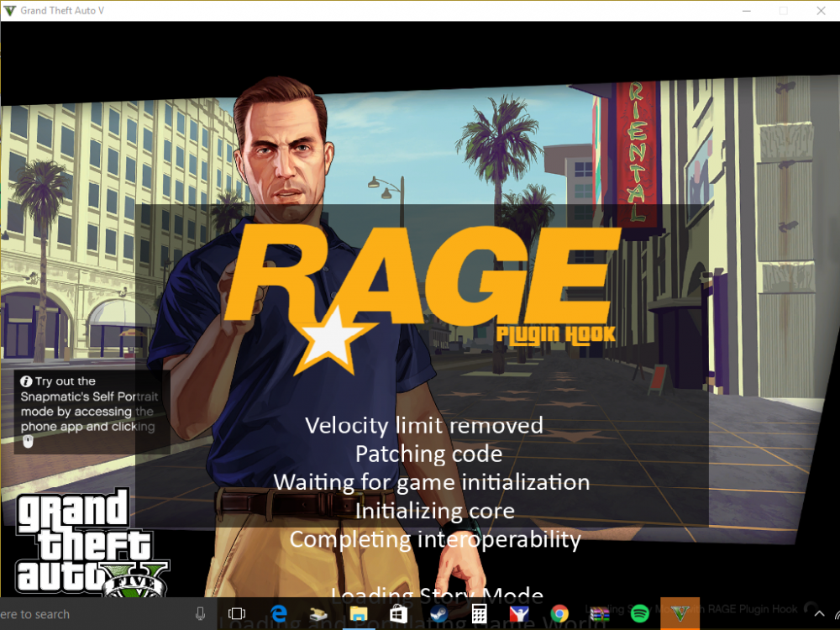The image size is (840, 630).
Task: Open Steam from the taskbar
Action: (x=438, y=614)
